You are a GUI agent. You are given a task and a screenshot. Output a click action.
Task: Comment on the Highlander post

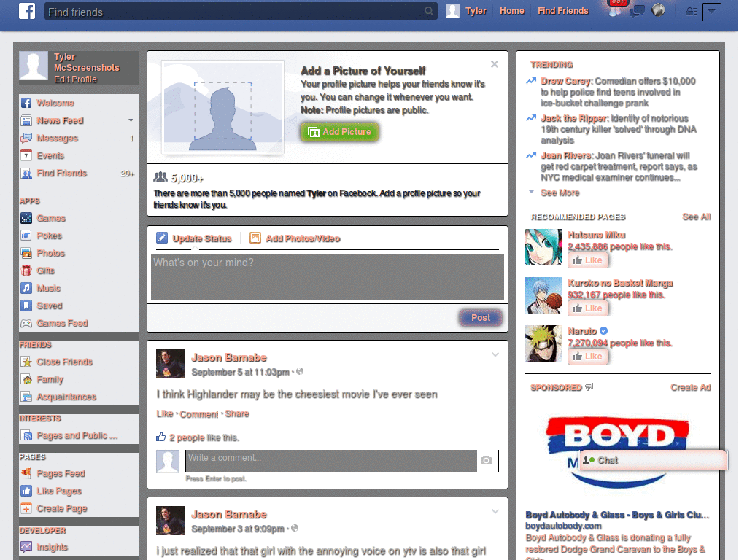(198, 414)
